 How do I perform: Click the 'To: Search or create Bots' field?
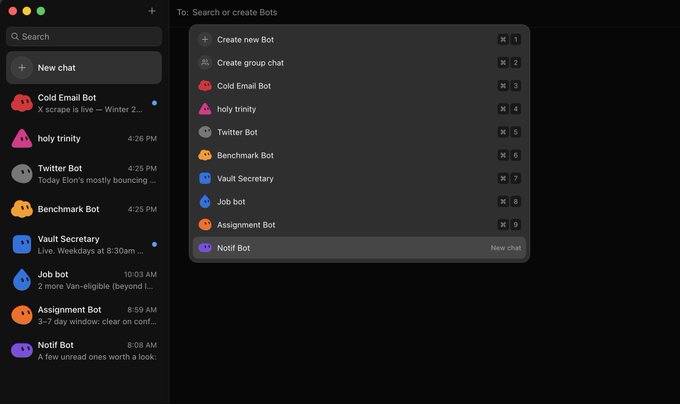coord(235,12)
